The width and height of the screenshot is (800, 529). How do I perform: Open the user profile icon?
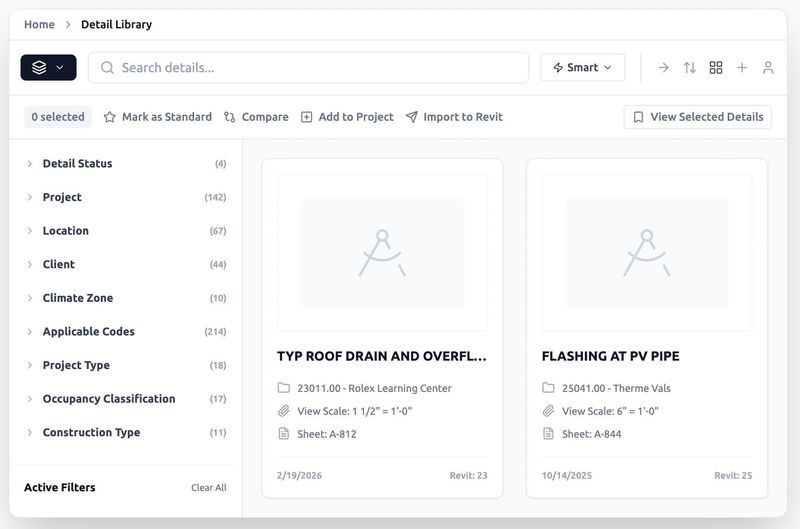coord(768,68)
